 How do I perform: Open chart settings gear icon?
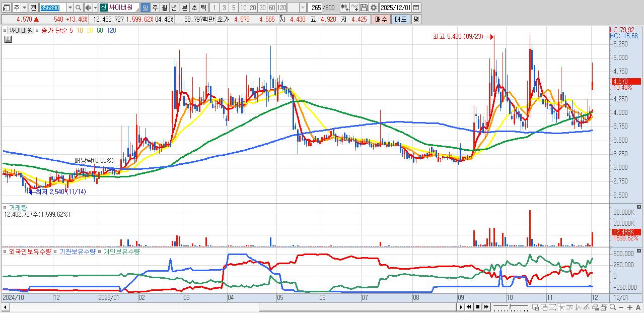[374, 8]
